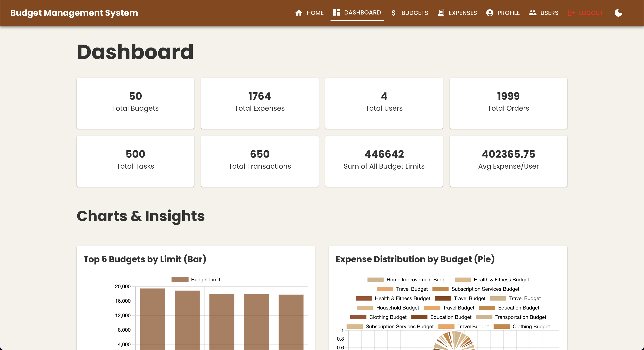Select the Avg Expense/User card
644x350 pixels.
coord(508,161)
